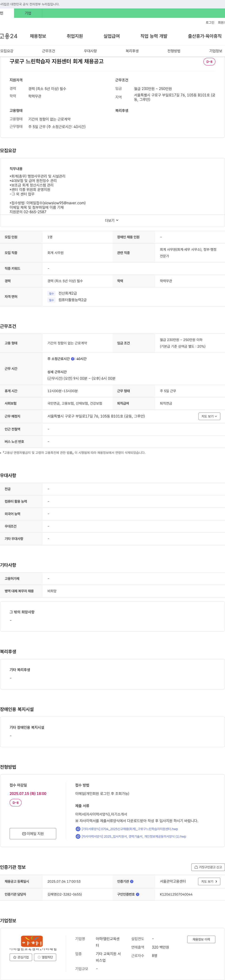The image size is (225, 980).
Task: Click the 자사이력서양식 attachment icon
Action: 78,837
